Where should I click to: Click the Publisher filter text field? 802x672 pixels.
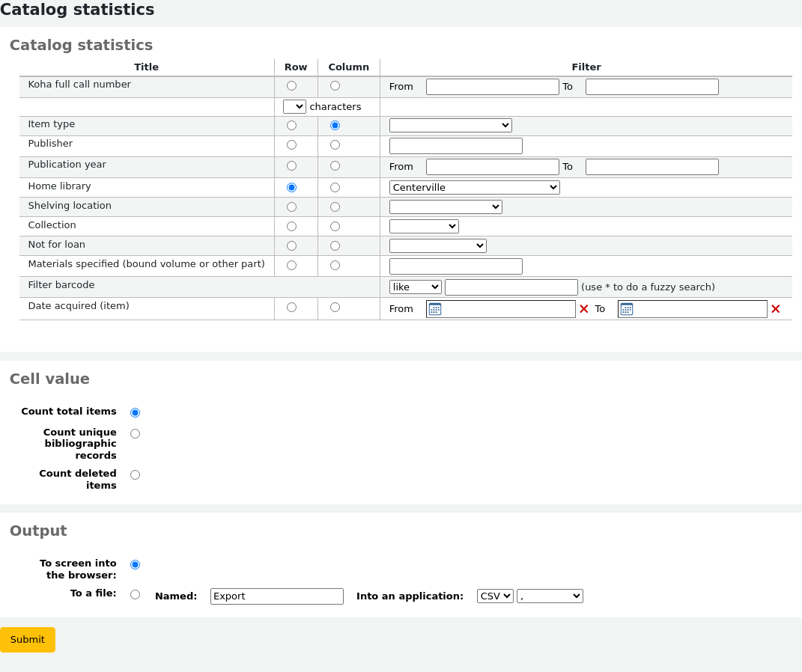tap(455, 146)
